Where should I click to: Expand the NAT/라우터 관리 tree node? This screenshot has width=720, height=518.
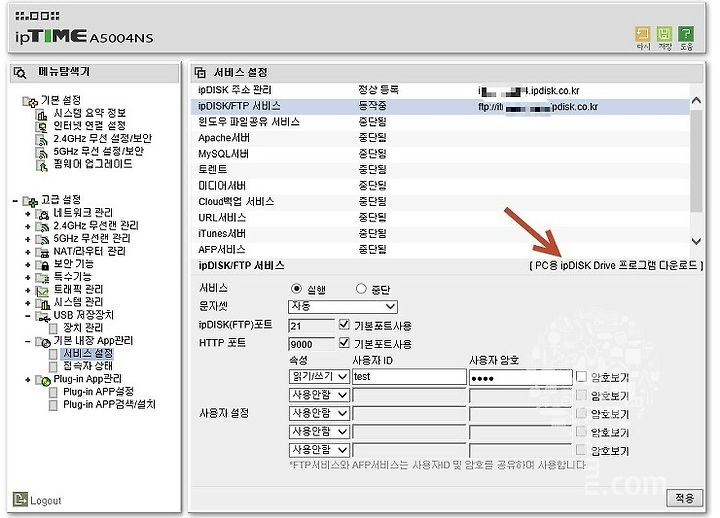(28, 252)
